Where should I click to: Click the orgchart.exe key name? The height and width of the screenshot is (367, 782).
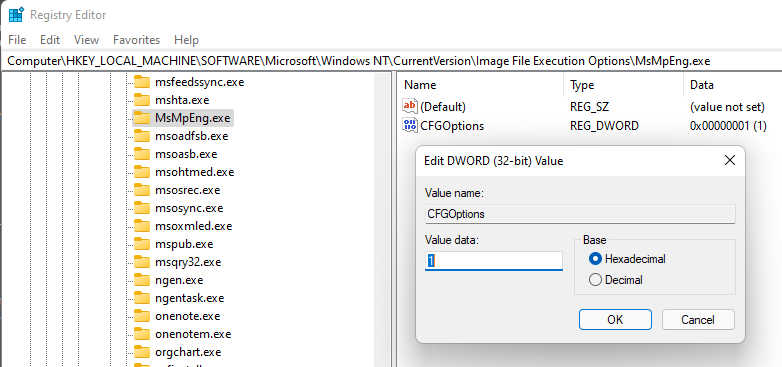188,352
